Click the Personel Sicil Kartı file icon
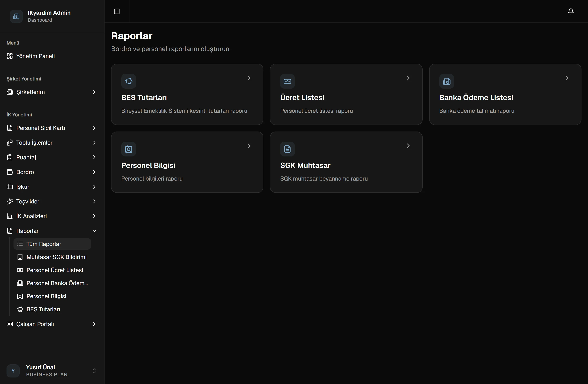Viewport: 588px width, 384px height. 10,128
